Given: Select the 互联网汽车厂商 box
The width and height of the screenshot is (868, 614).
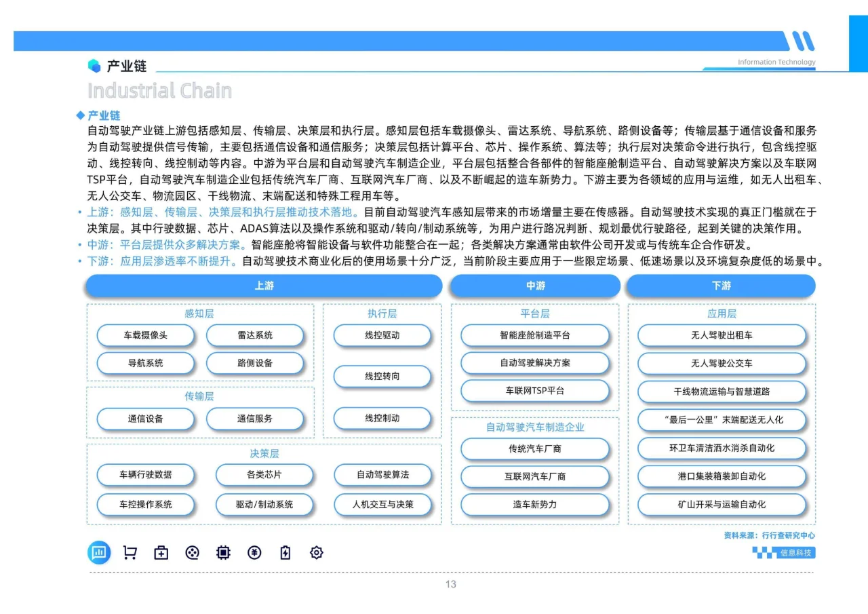Looking at the screenshot, I should tap(535, 476).
